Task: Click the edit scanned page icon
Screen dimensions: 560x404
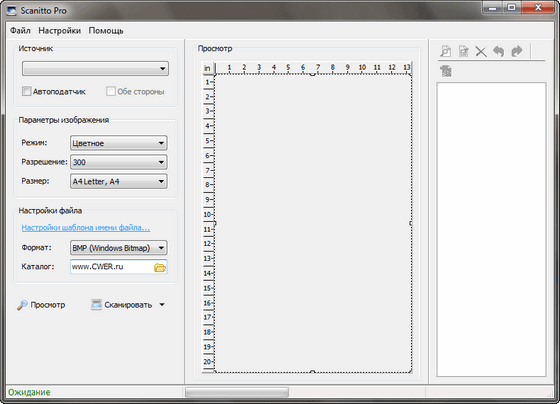Action: [x=464, y=51]
